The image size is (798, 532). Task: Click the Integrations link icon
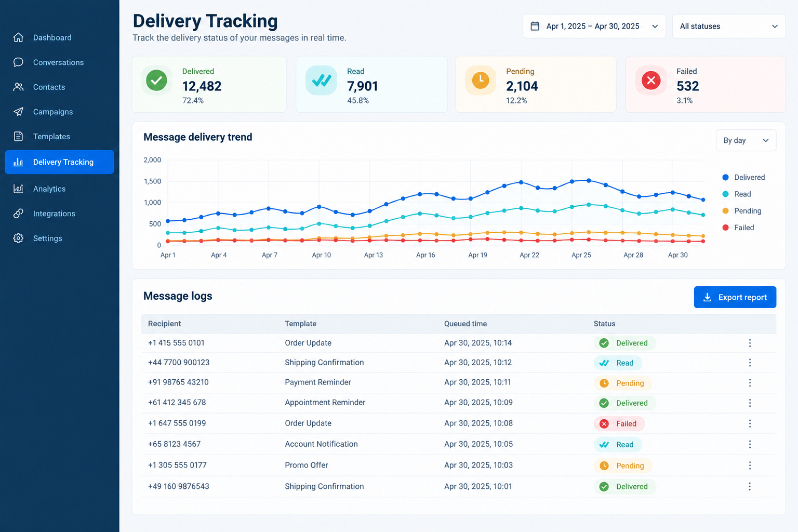pos(18,214)
